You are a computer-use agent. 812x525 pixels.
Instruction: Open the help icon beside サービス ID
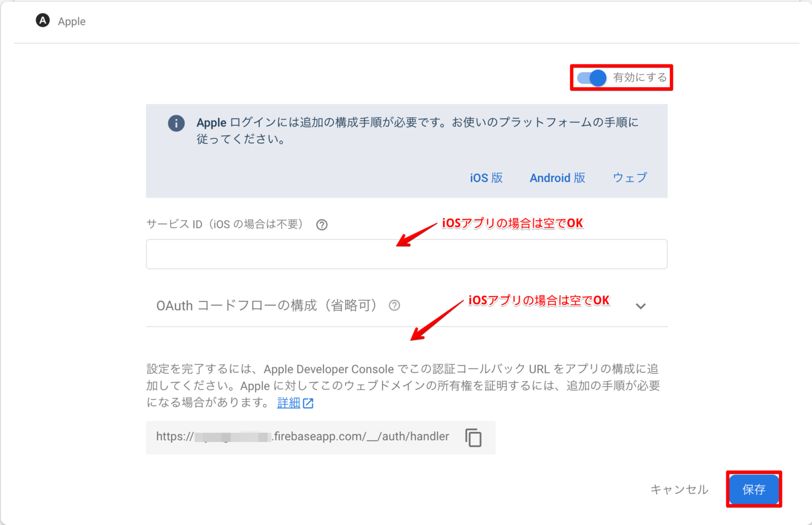tap(321, 225)
